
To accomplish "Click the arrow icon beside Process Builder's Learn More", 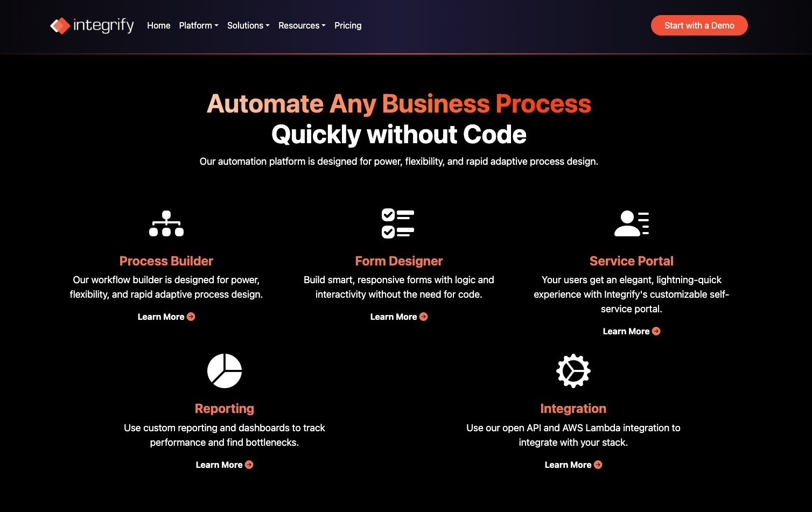I will coord(191,317).
